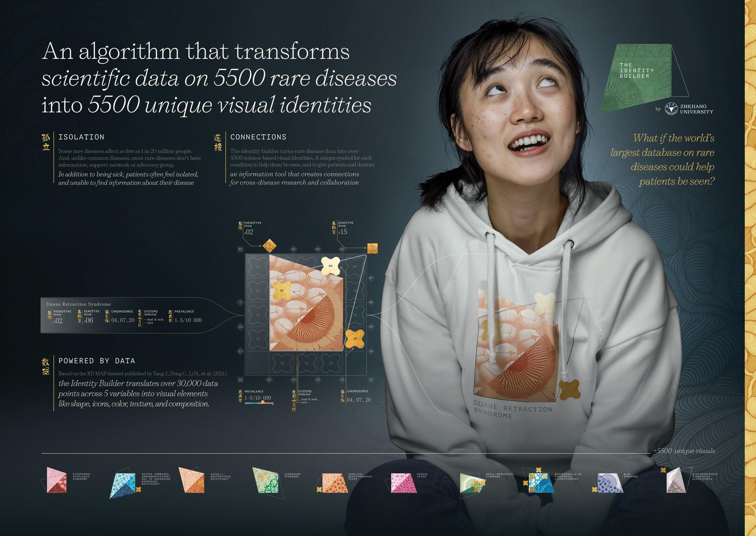Viewport: 756px width, 536px height.
Task: Click 'DUANE RETRACTION SYNDROME' text on the hoodie
Action: [512, 409]
